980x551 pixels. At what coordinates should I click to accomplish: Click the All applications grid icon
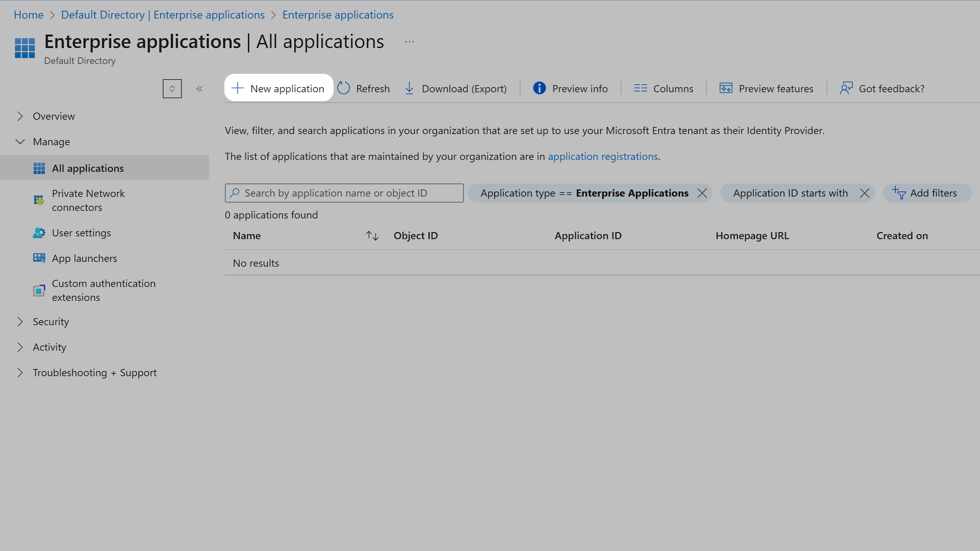[x=39, y=168]
